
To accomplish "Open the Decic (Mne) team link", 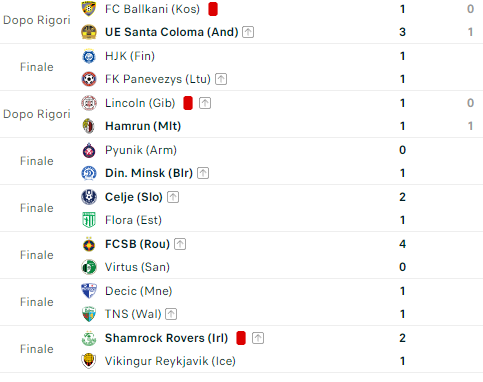I will click(138, 291).
